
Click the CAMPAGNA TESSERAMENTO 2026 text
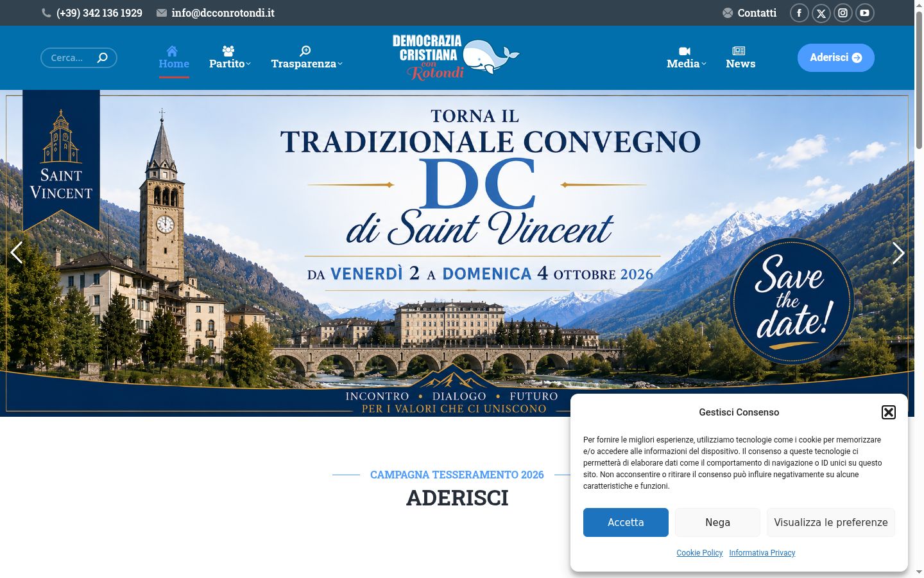[x=457, y=475]
